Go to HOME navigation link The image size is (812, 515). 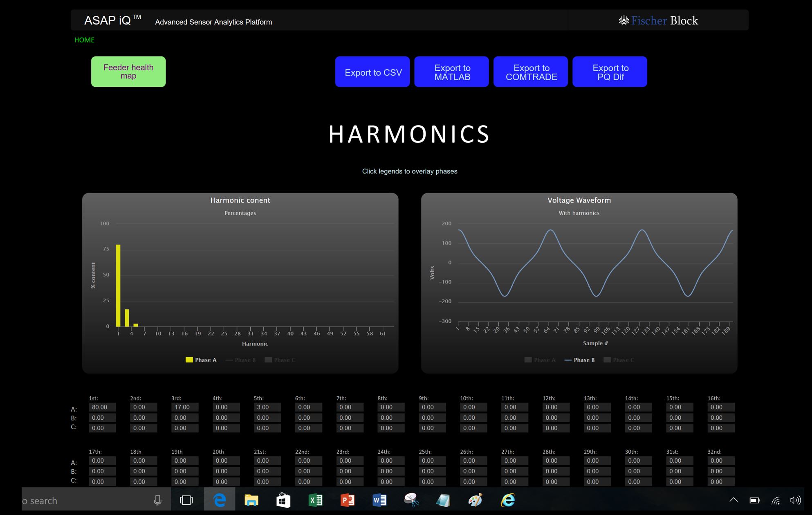click(84, 40)
